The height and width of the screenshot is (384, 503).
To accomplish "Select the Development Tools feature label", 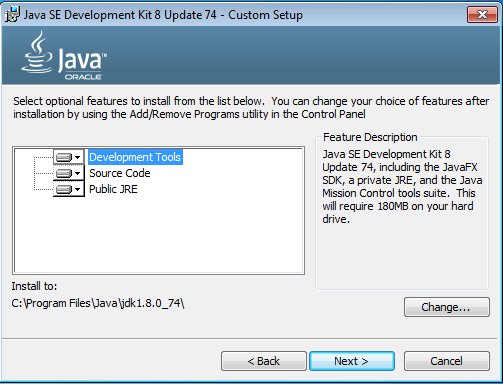I will pyautogui.click(x=135, y=157).
